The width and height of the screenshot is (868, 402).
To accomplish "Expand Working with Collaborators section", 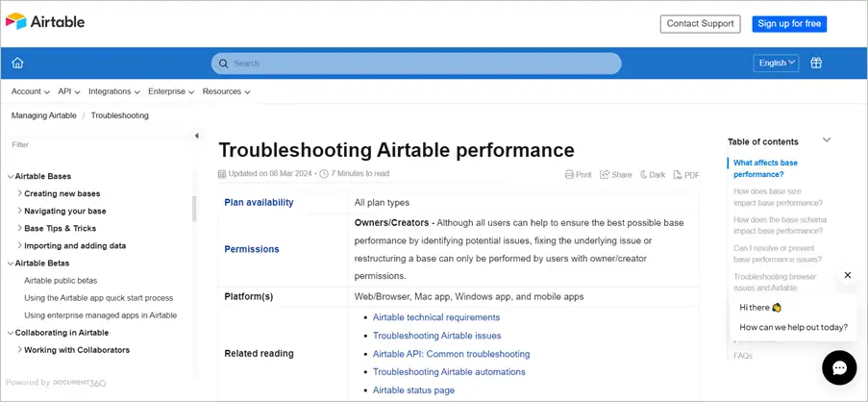I will coord(19,350).
